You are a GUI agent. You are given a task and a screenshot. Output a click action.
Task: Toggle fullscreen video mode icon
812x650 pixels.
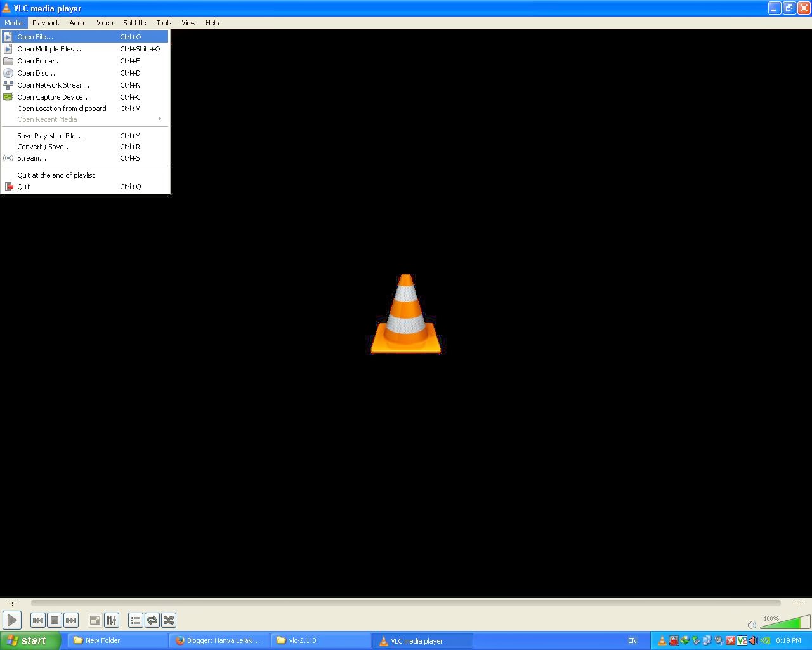[95, 620]
